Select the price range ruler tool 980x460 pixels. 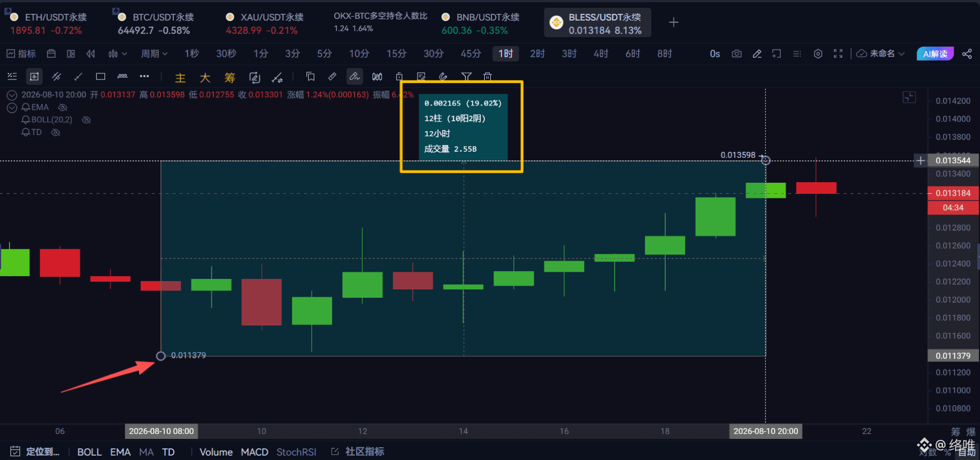(123, 76)
